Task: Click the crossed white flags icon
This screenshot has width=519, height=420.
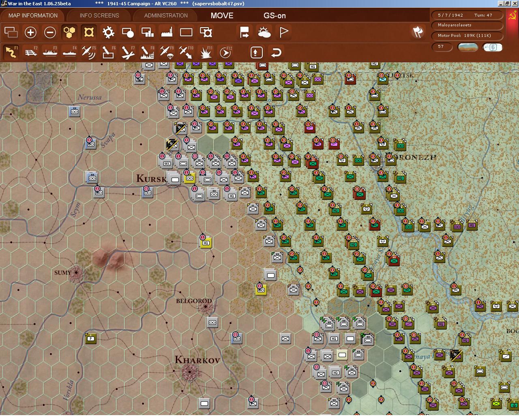Action: 418,32
